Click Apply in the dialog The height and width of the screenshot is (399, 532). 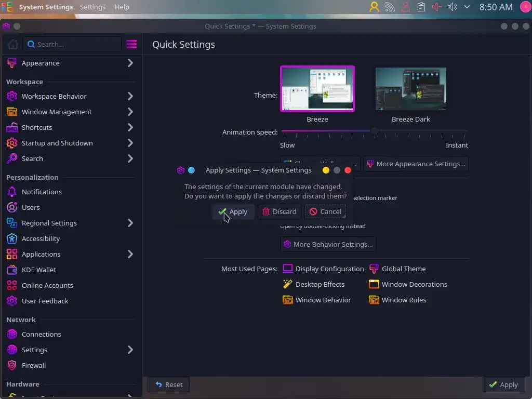coord(233,212)
